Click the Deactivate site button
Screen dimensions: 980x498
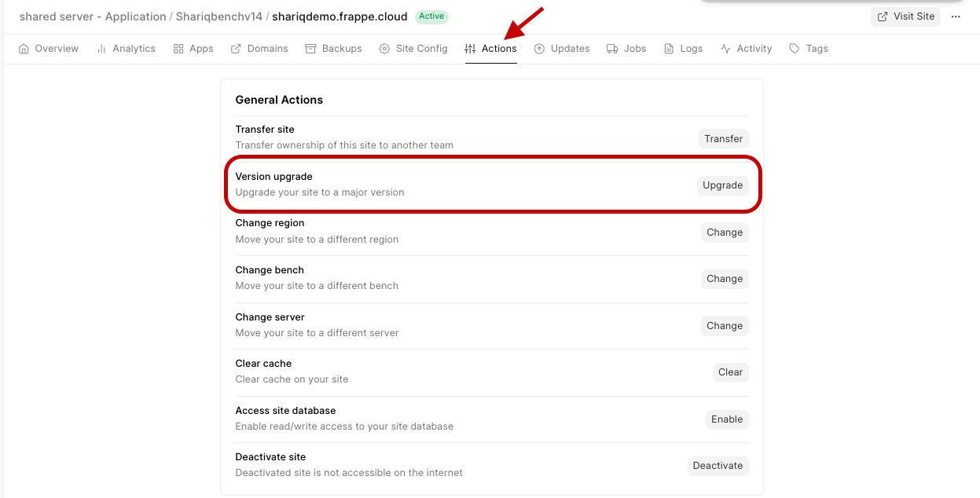click(718, 466)
